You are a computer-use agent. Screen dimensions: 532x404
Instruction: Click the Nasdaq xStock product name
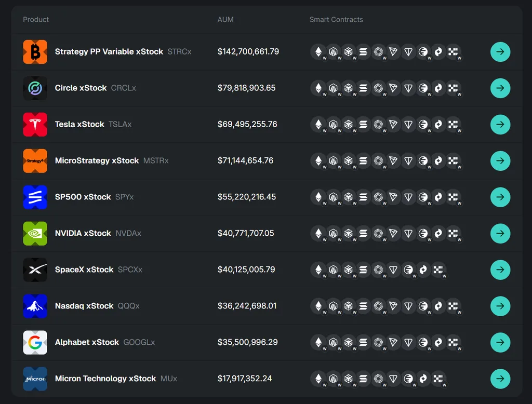(84, 306)
